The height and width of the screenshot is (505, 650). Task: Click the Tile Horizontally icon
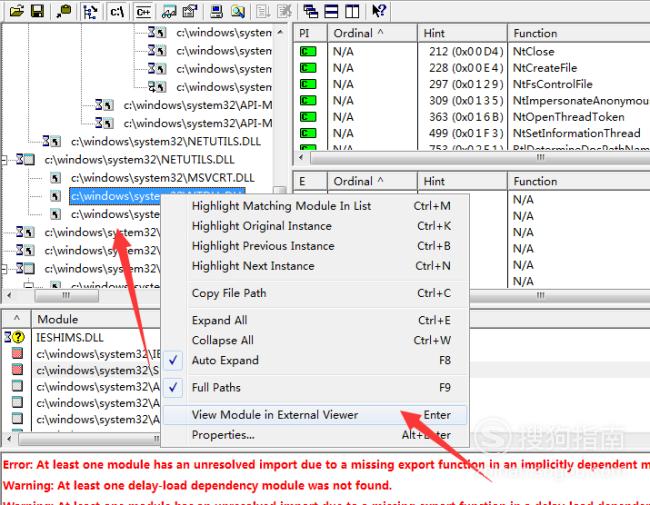click(x=331, y=11)
